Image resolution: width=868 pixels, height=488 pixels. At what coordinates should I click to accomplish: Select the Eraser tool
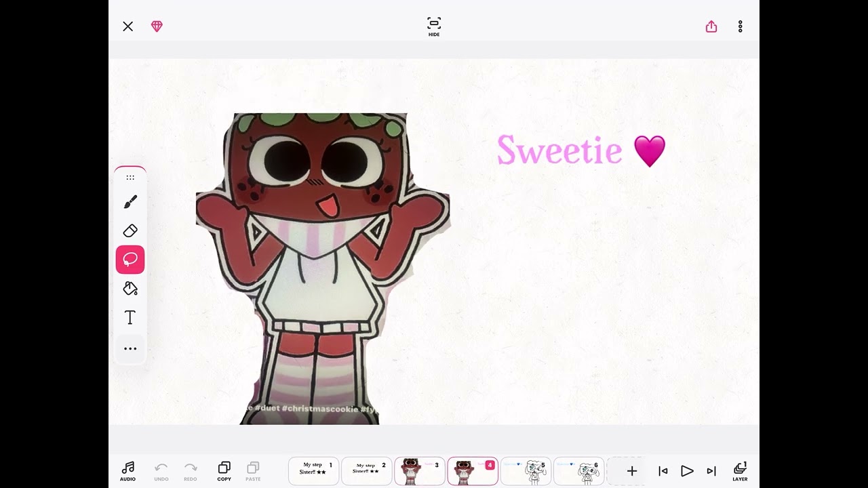pos(130,230)
